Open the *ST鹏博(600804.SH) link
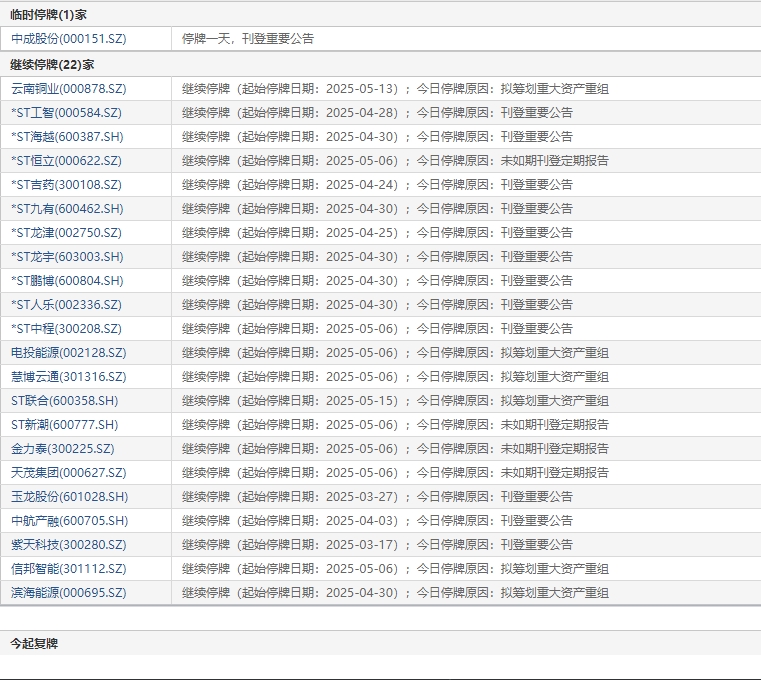761x680 pixels. (67, 281)
